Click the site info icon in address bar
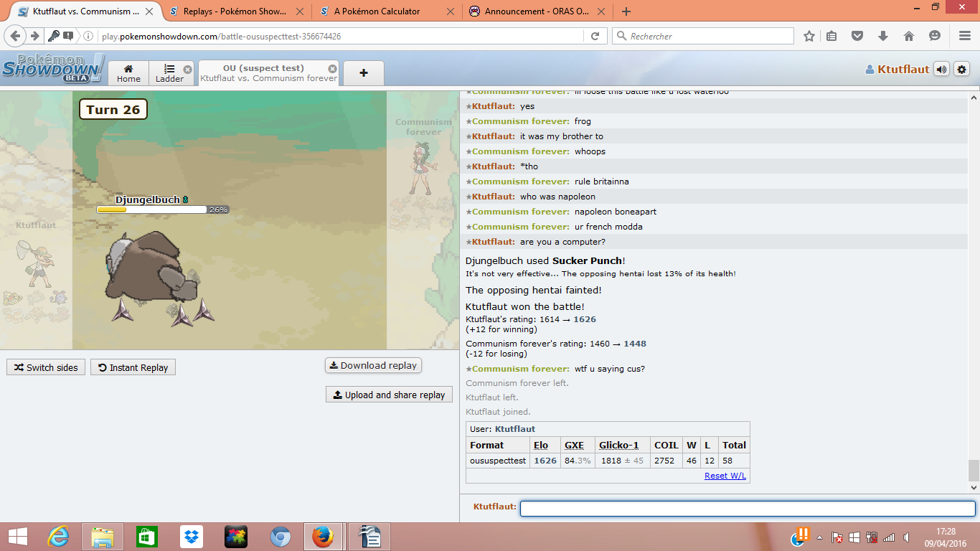The height and width of the screenshot is (551, 980). [x=88, y=36]
